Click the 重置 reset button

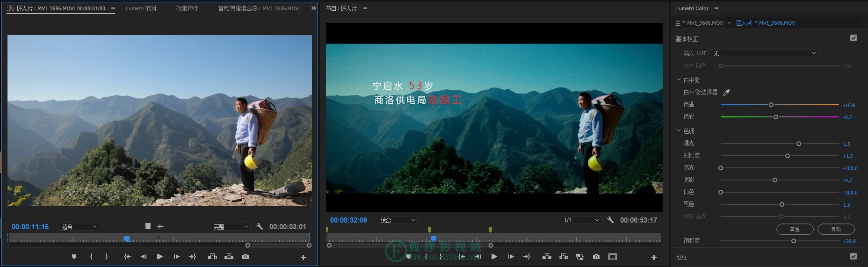795,229
